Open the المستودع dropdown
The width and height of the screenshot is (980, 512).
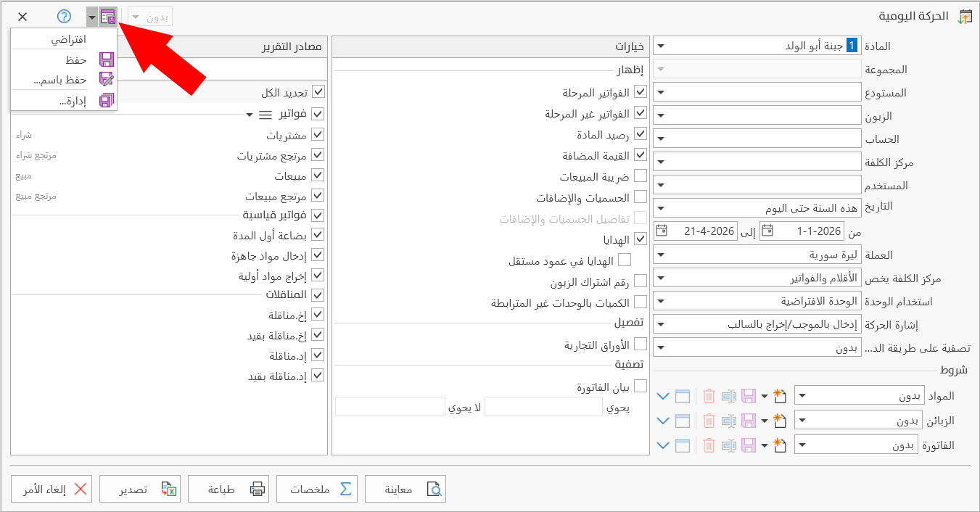[x=758, y=93]
